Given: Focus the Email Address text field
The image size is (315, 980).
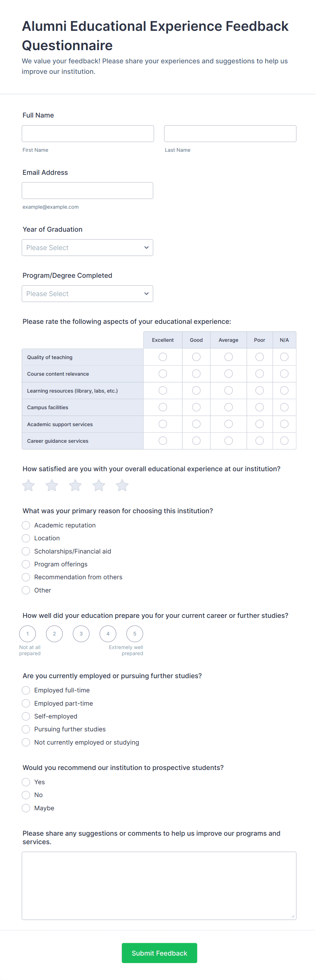Looking at the screenshot, I should 87,191.
